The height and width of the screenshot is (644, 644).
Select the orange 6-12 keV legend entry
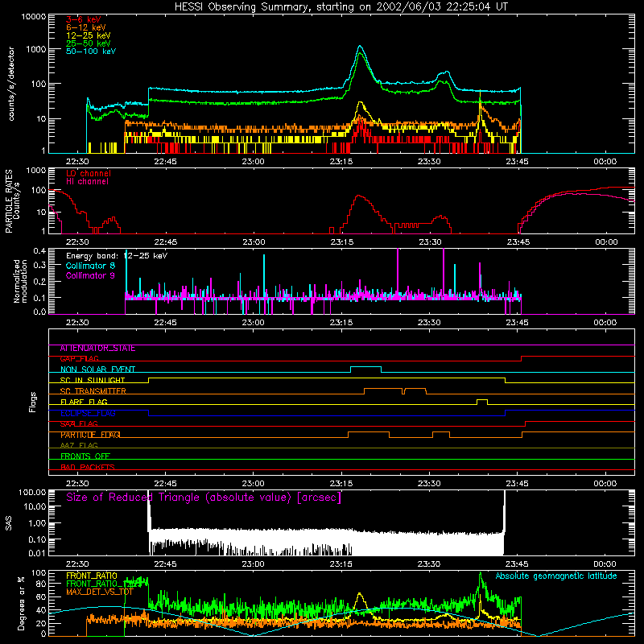coord(86,27)
